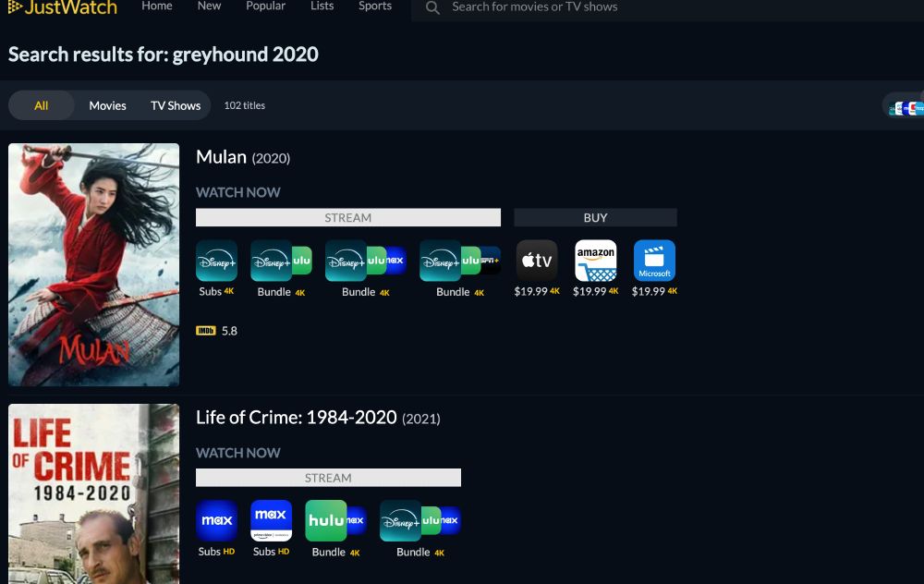Open Life of Crime Hulu Max bundle
The width and height of the screenshot is (924, 584).
pos(336,520)
